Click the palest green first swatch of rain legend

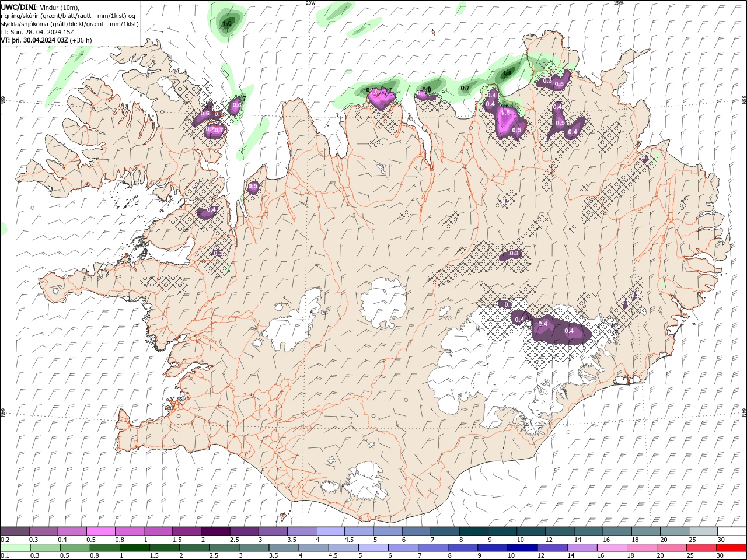[15, 548]
